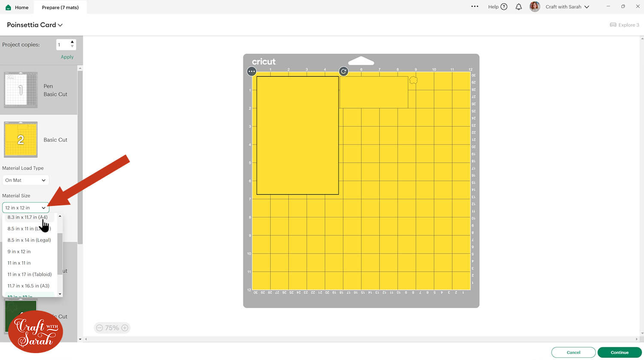Apply the project copies setting
The height and width of the screenshot is (360, 644).
tap(67, 57)
